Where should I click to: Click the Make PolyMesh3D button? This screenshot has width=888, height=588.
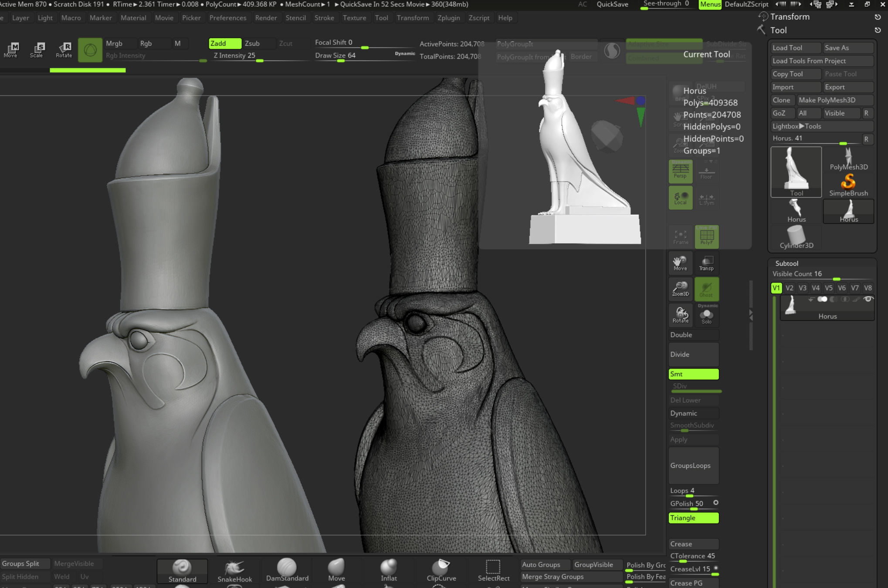[835, 100]
